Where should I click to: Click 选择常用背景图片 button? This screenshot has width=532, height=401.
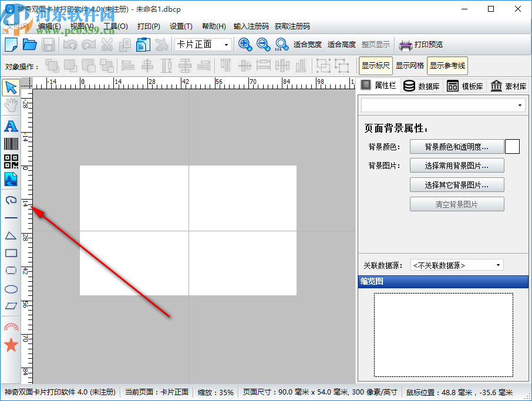coord(456,166)
